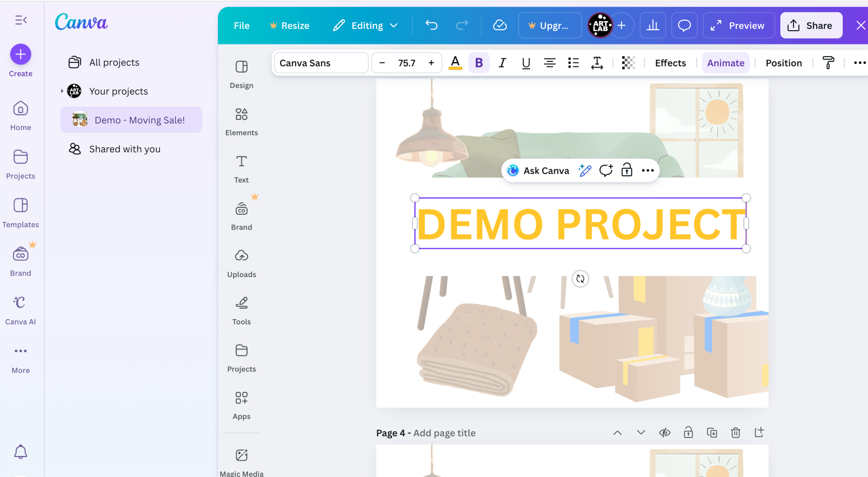Open the Uploads panel
Viewport: 868px width, 477px height.
(x=241, y=263)
